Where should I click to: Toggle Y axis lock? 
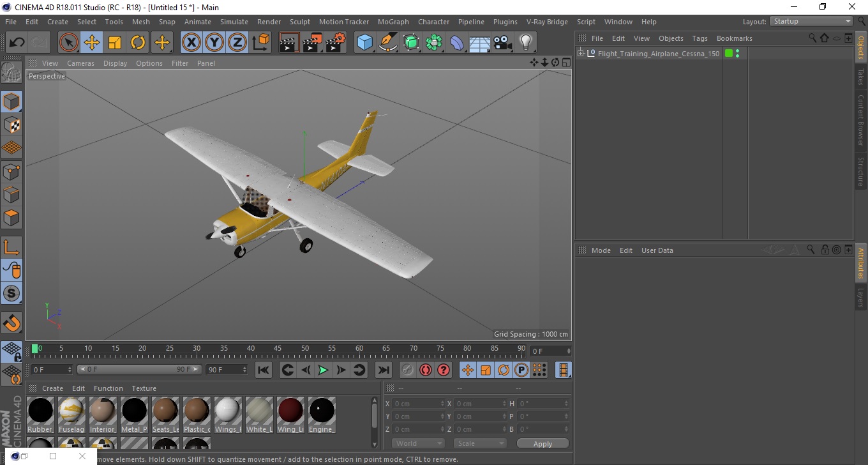pos(214,43)
